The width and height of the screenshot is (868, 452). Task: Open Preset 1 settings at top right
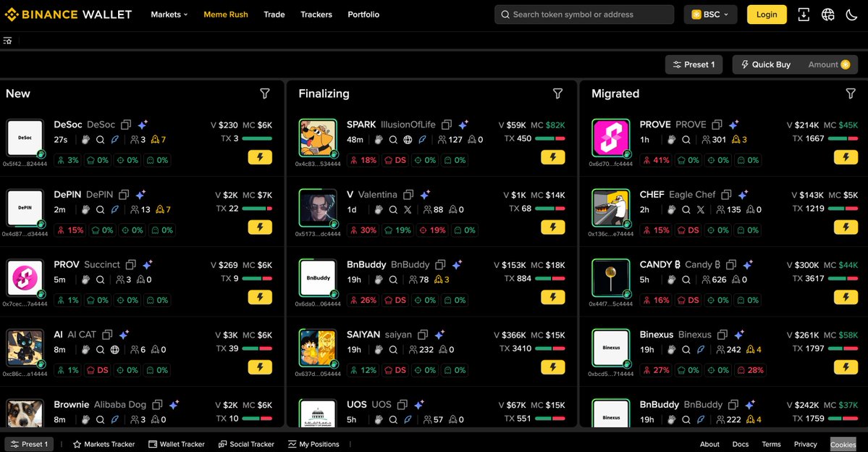point(694,64)
